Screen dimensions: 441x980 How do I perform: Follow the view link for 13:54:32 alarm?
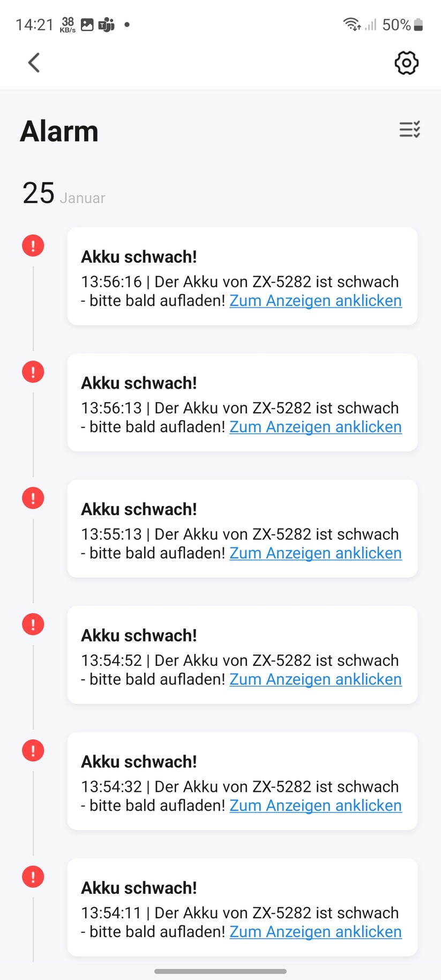(x=315, y=806)
